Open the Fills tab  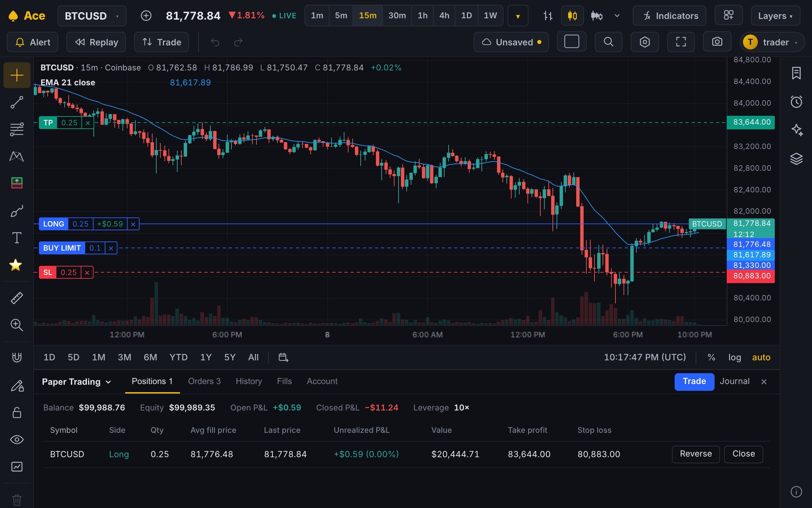(x=284, y=381)
